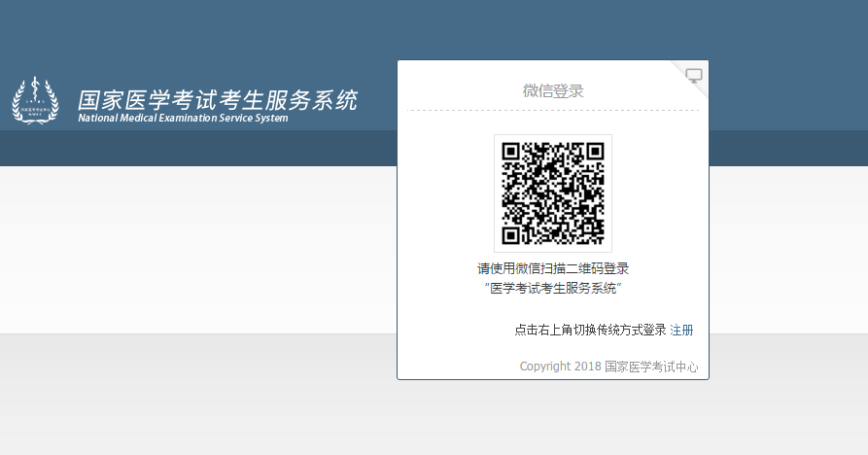Image resolution: width=868 pixels, height=455 pixels.
Task: Click the “医学考试考生服务系统” quoted text
Action: pos(553,289)
